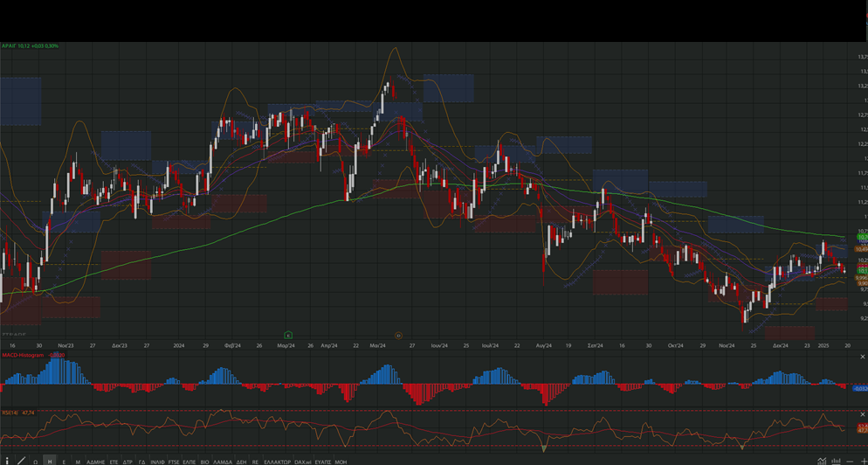Click the orange D dividend marker
The image size is (868, 465).
coord(398,336)
